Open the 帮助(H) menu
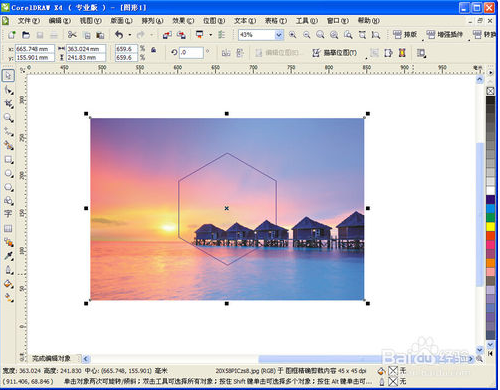The height and width of the screenshot is (390, 500). tap(369, 21)
